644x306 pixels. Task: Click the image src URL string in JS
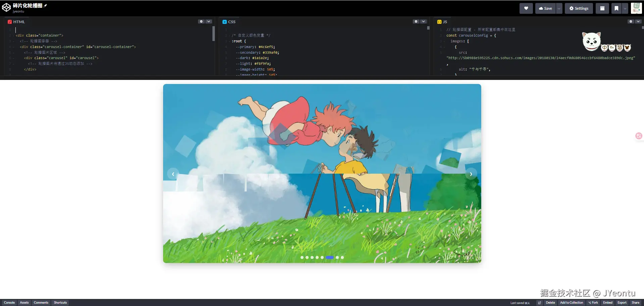tap(541, 58)
